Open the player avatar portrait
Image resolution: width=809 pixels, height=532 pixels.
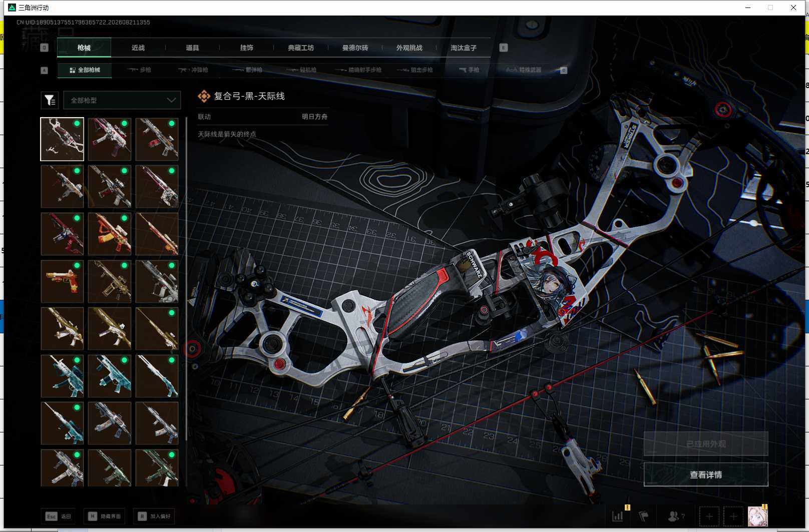click(757, 516)
